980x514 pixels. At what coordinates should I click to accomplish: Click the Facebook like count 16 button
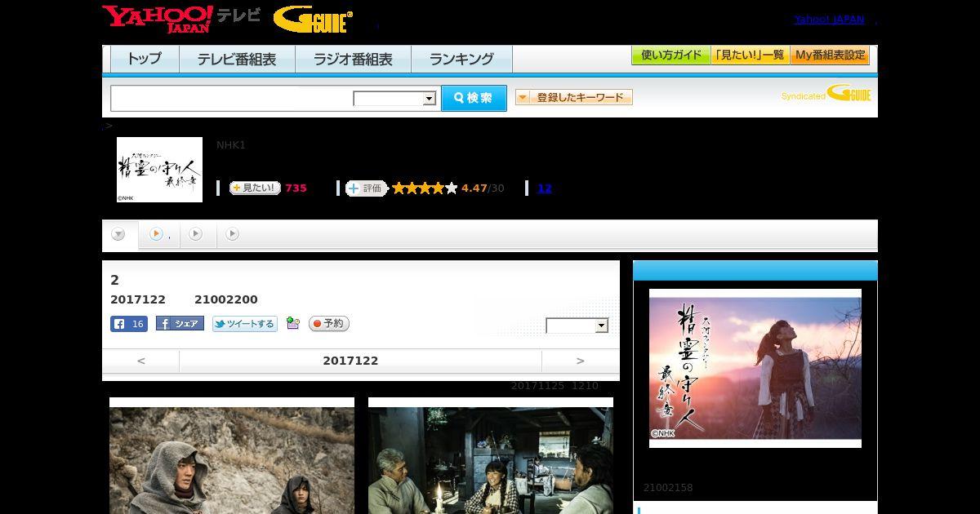129,324
